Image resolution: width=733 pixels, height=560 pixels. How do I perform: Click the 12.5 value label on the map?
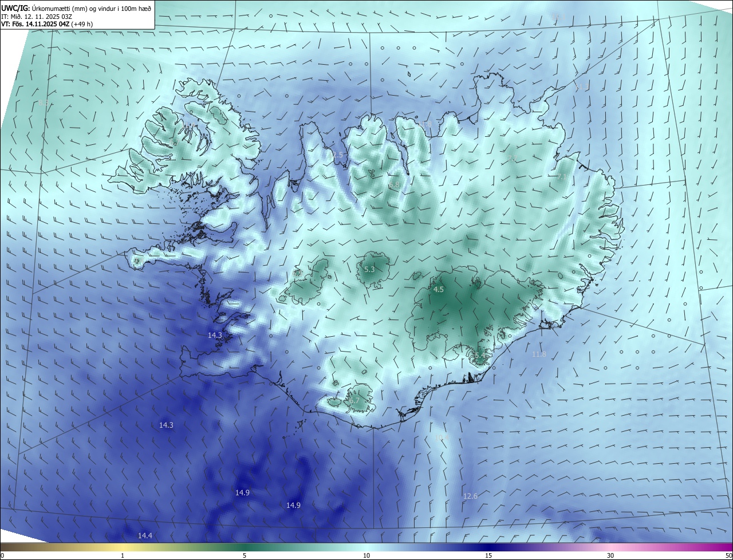click(336, 155)
